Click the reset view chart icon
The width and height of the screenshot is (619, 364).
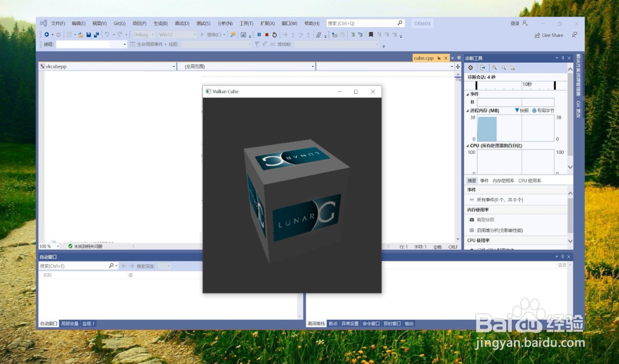click(x=513, y=68)
